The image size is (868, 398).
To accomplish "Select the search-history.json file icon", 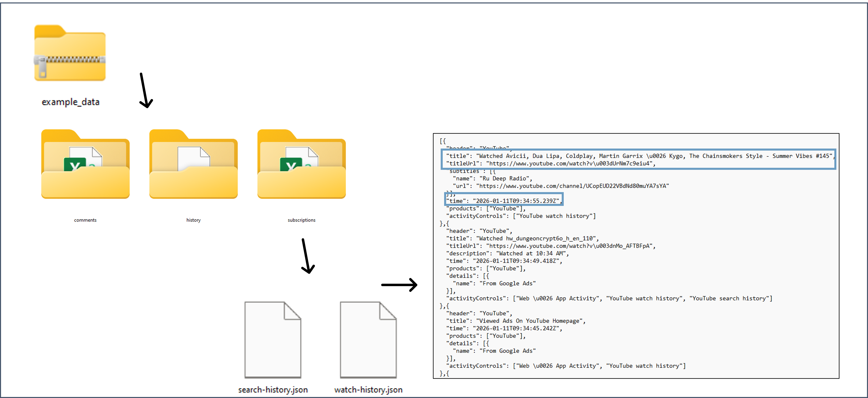I will [273, 340].
